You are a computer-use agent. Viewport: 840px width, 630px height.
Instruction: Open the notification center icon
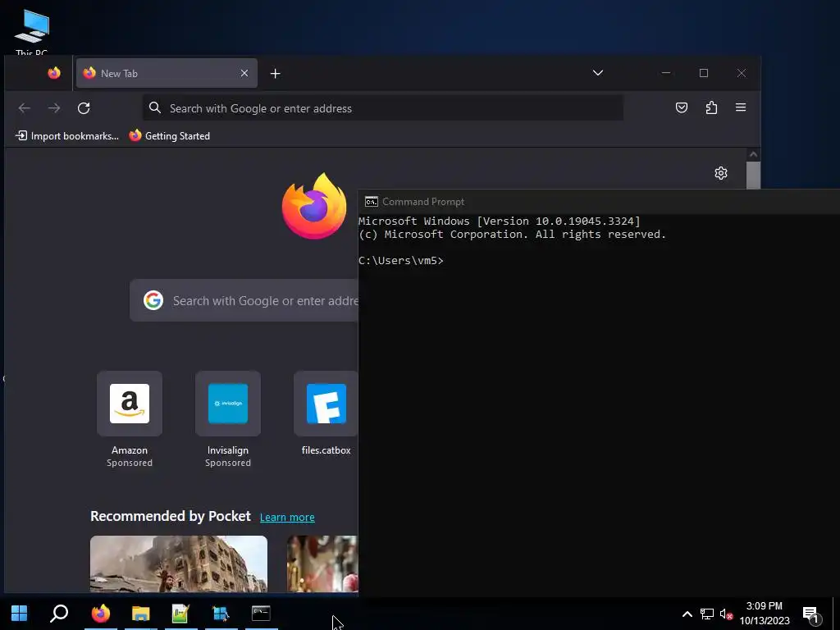[x=811, y=614]
